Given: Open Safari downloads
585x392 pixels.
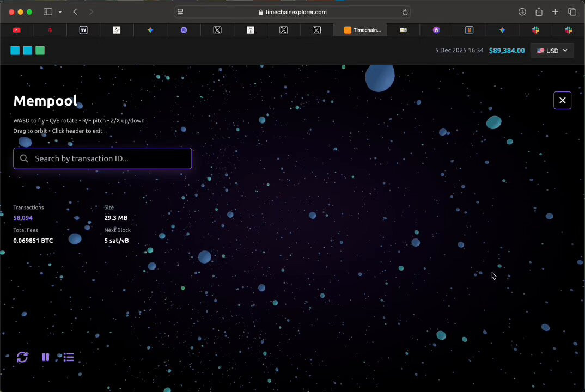Looking at the screenshot, I should 522,12.
